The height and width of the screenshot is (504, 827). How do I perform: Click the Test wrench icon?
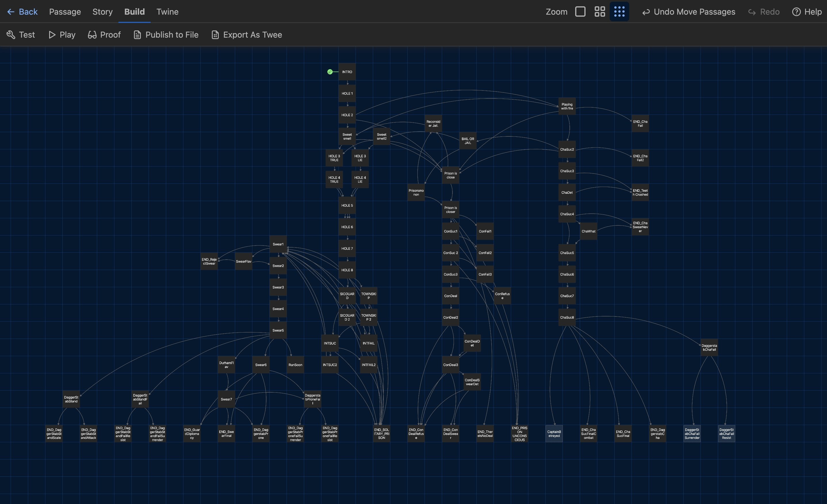click(11, 35)
